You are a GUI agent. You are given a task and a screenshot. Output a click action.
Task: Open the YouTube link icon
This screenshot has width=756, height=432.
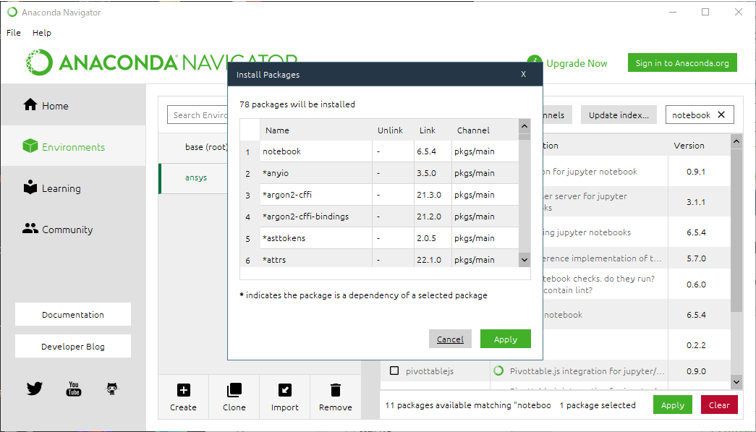[73, 389]
